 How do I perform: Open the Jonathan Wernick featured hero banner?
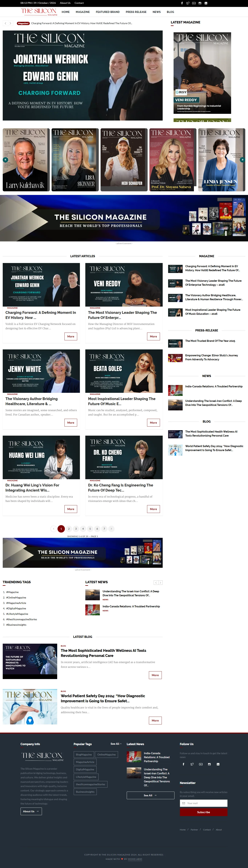point(83,76)
